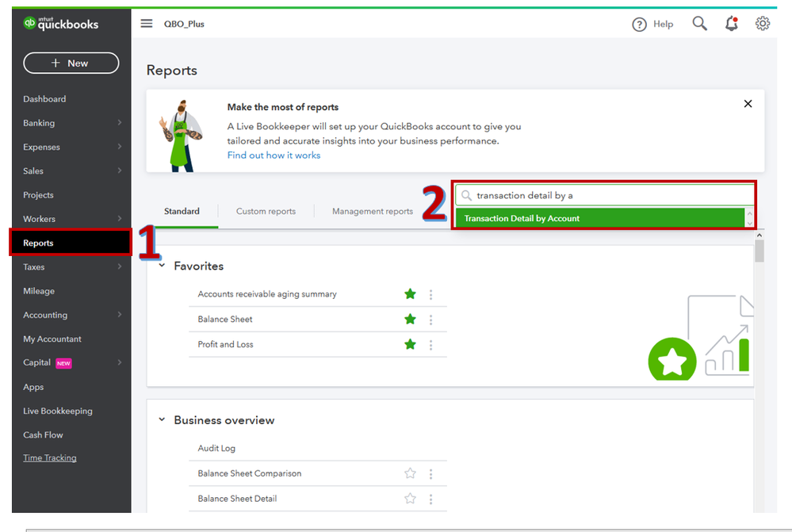Open more options for Favorites Balance Sheet row
The width and height of the screenshot is (792, 532).
coord(430,320)
